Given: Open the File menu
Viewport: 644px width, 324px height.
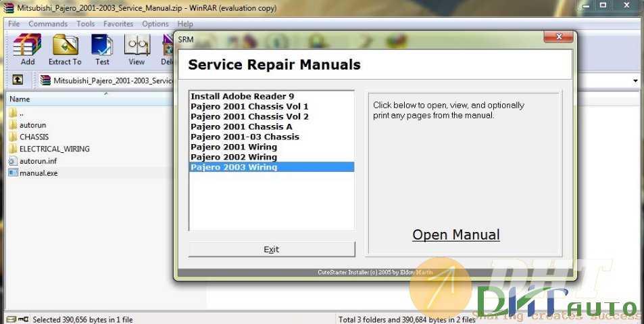Looking at the screenshot, I should tap(14, 24).
